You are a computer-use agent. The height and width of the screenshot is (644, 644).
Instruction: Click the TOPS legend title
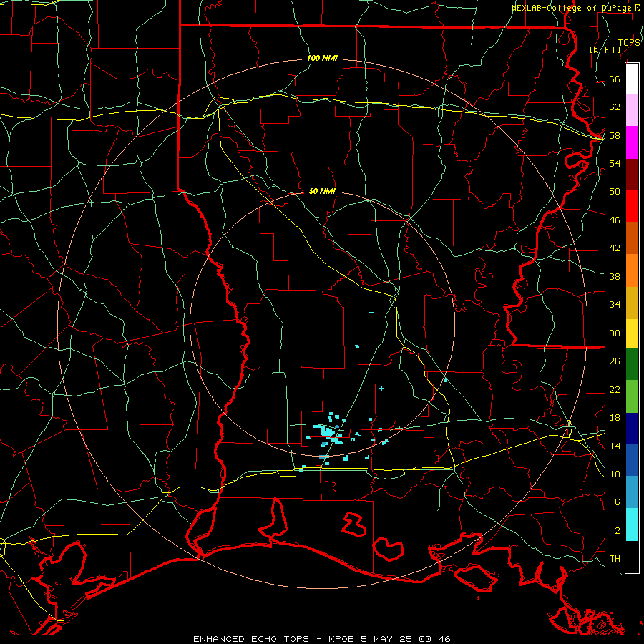coord(629,43)
